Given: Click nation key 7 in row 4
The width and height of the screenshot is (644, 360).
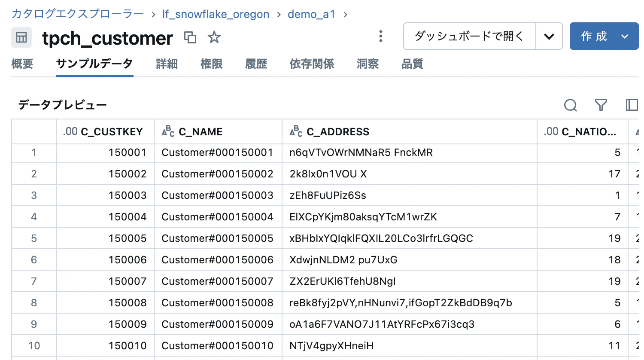Looking at the screenshot, I should click(x=617, y=217).
